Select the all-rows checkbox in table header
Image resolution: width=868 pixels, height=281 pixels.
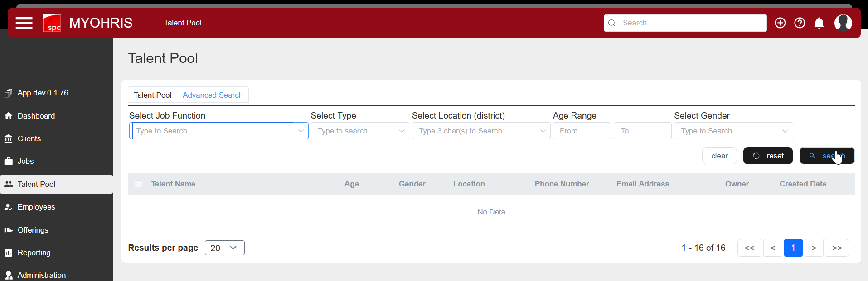139,184
